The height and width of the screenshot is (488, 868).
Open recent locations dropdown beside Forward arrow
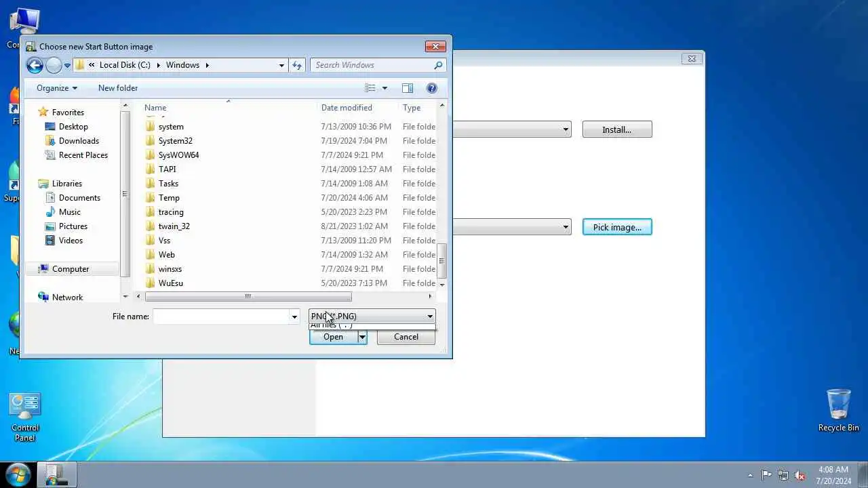click(67, 66)
